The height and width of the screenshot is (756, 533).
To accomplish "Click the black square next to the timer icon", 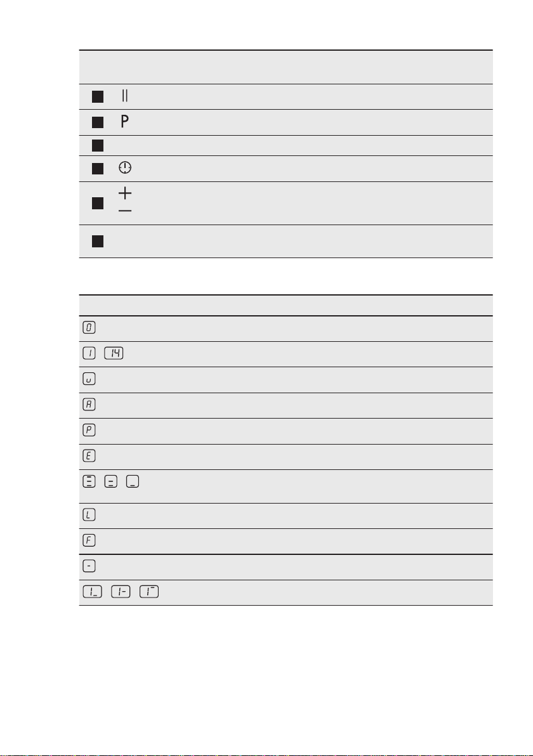I will (98, 169).
